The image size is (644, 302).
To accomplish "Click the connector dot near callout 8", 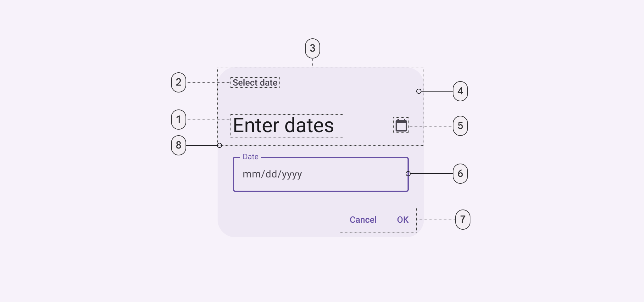I will [x=219, y=145].
